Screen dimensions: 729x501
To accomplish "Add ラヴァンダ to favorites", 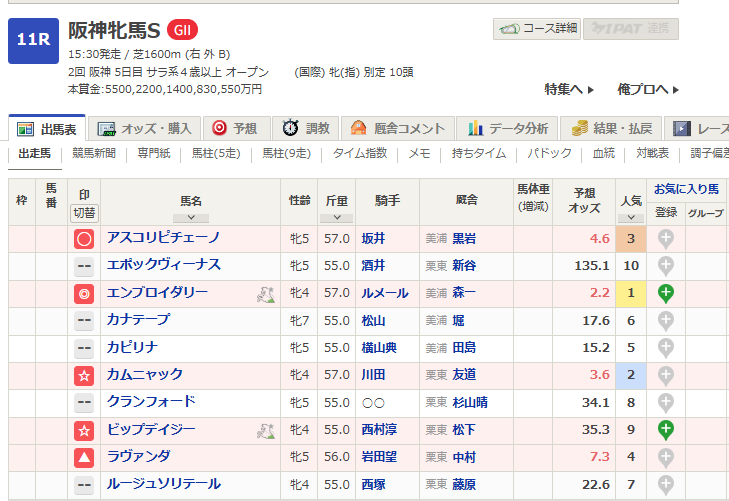I will pyautogui.click(x=666, y=458).
